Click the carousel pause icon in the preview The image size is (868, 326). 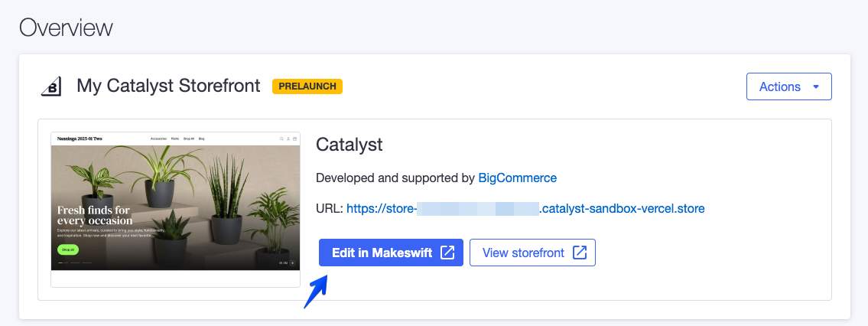[293, 262]
